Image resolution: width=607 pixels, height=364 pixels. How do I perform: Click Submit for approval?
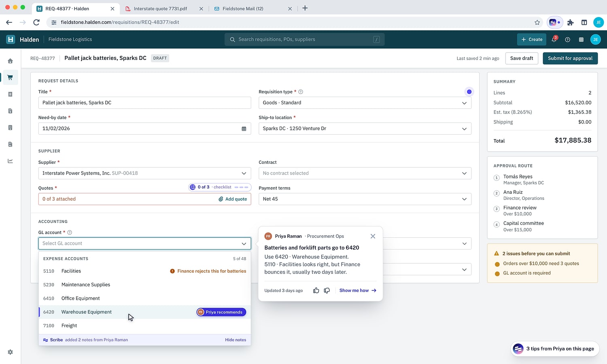[x=570, y=58]
